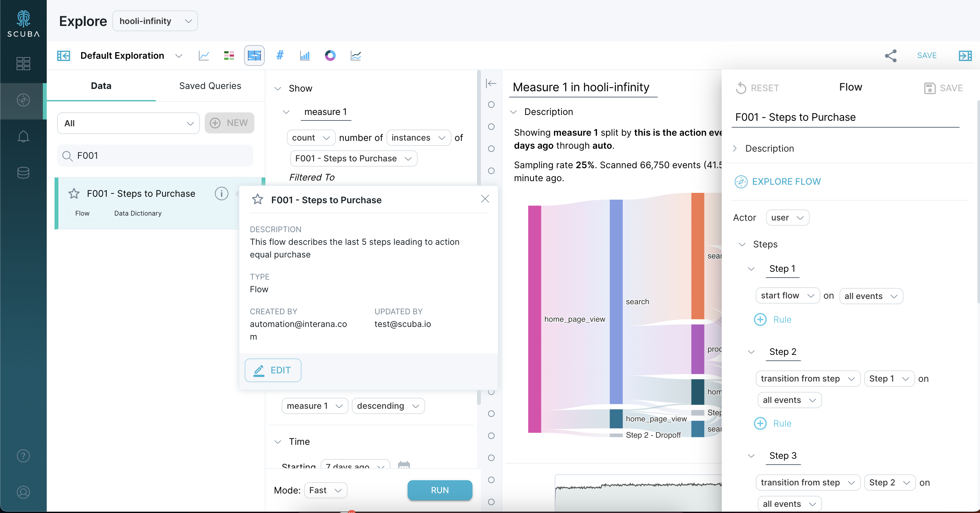Switch to the Saved Queries tab
980x513 pixels.
pos(210,86)
